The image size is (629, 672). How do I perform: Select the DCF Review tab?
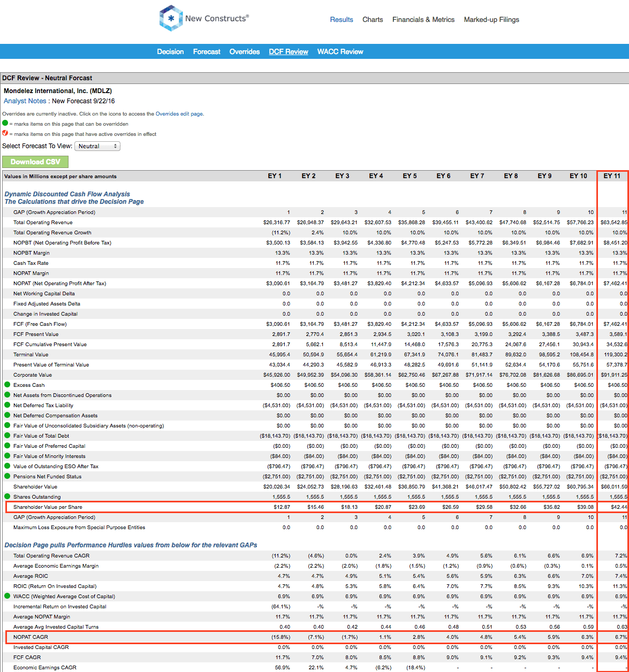289,52
